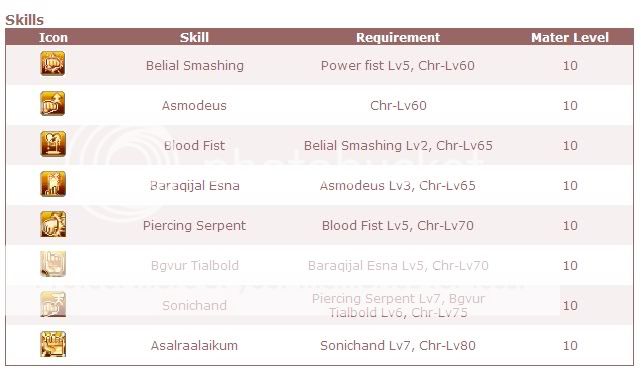
Task: Click the Skills section heading
Action: tap(25, 20)
